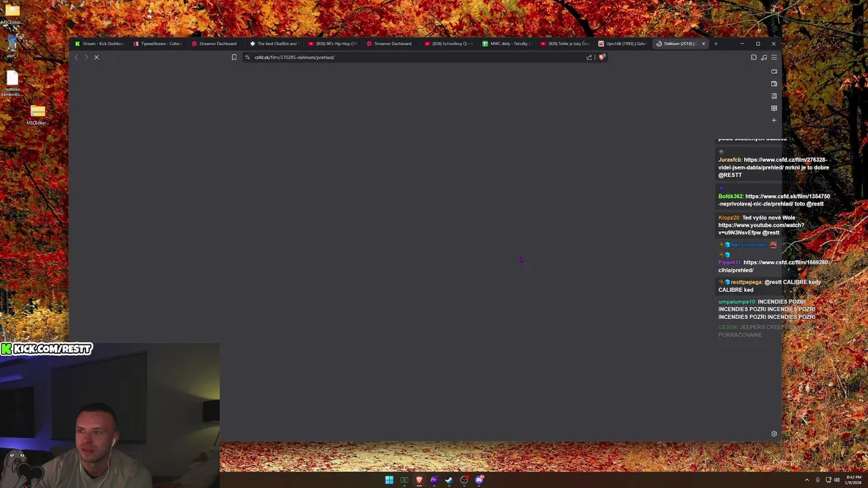
Task: Open the browser media control icon
Action: (x=764, y=57)
